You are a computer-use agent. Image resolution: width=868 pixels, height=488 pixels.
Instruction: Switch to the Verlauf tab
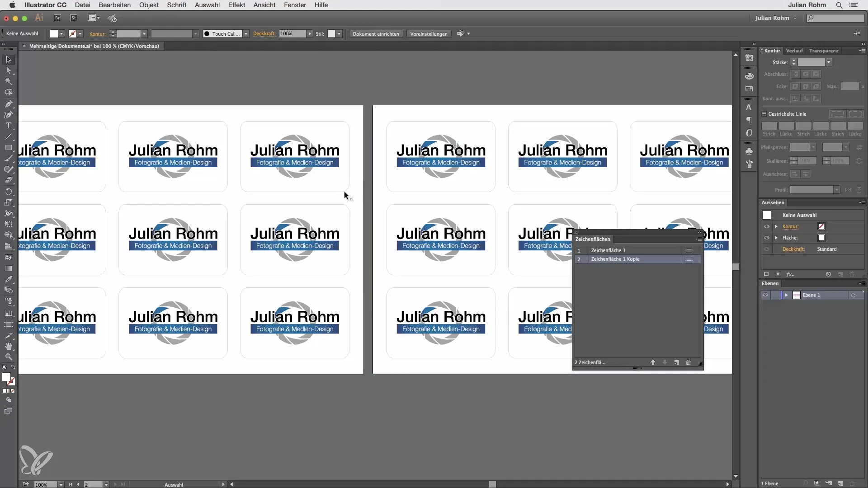(x=794, y=51)
